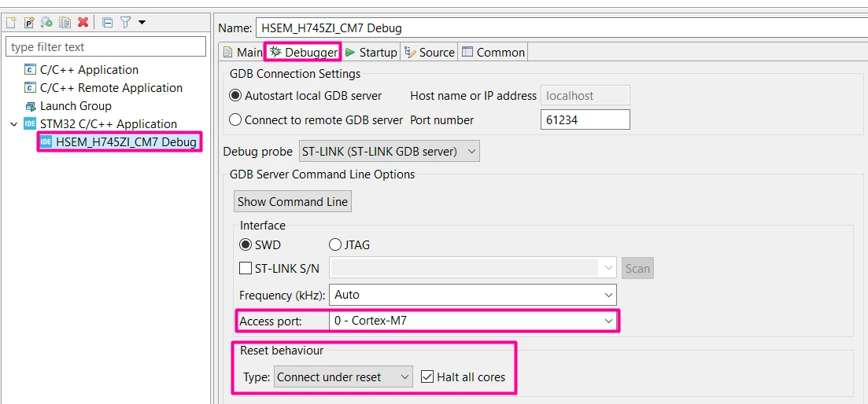Select C/C++ Remote Application tree item
Viewport: 868px width, 404px height.
[x=111, y=88]
